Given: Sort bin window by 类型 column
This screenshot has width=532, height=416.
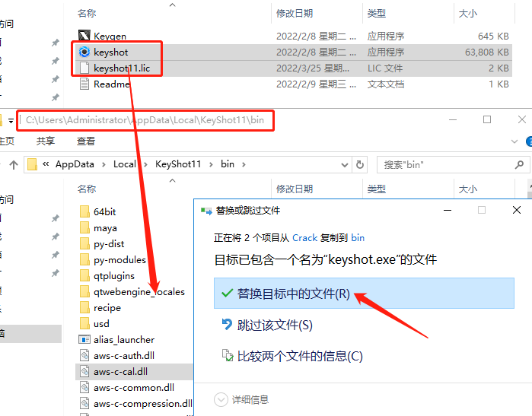Looking at the screenshot, I should [377, 189].
